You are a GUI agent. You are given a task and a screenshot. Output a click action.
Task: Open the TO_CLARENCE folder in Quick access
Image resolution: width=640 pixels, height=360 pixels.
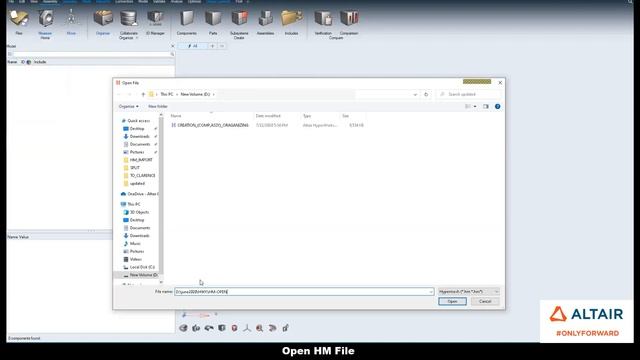click(142, 176)
